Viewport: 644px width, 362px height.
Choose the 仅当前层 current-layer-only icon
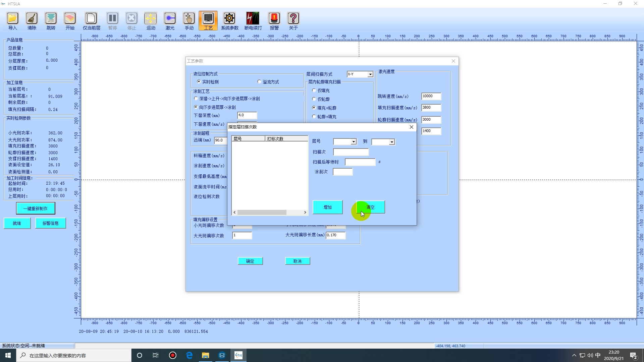click(x=91, y=21)
